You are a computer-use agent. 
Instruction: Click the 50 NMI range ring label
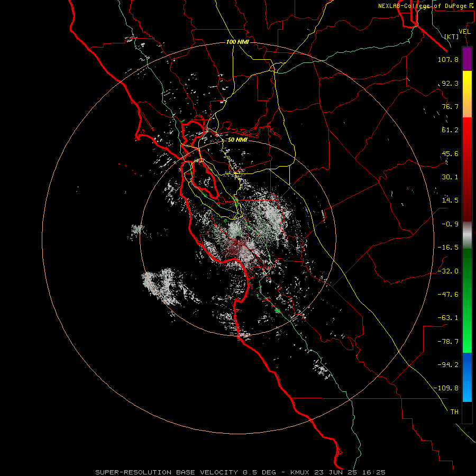coord(237,140)
